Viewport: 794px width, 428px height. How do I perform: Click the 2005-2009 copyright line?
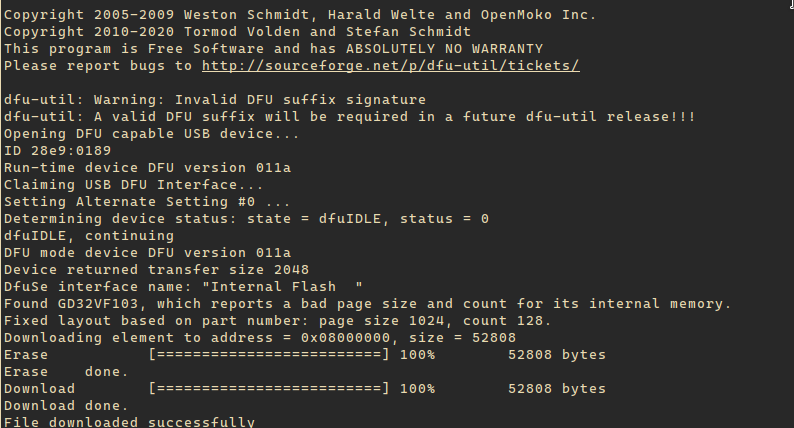(x=300, y=15)
